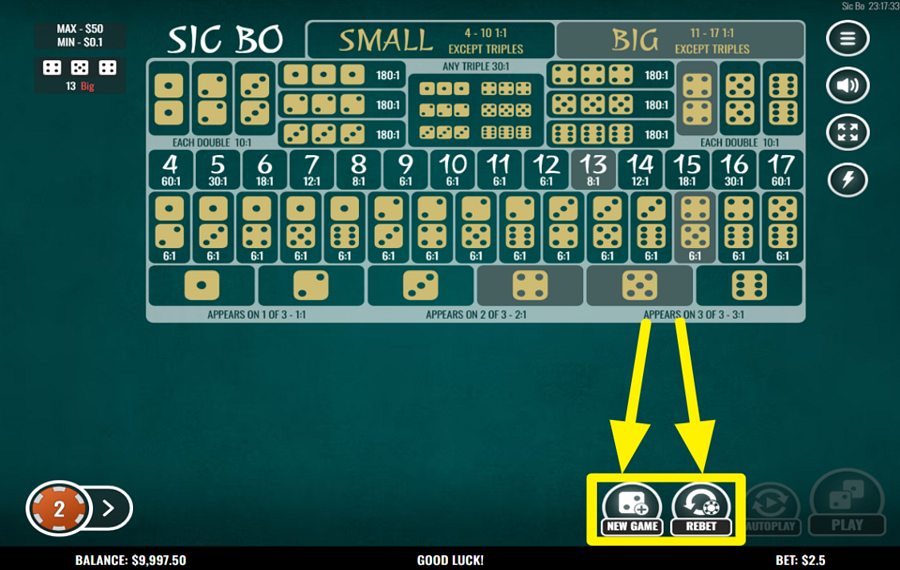Open Autoplay options
Viewport: 900px width, 570px height.
coord(771,509)
